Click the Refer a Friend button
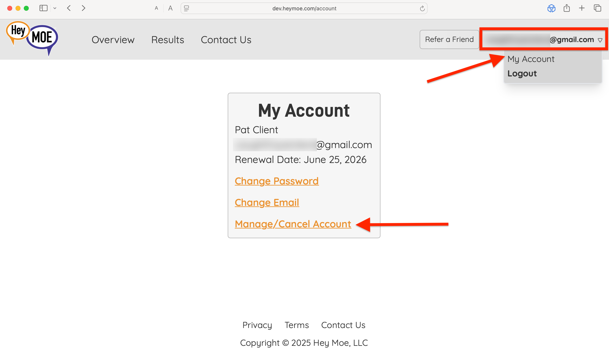This screenshot has height=364, width=609. coord(449,39)
